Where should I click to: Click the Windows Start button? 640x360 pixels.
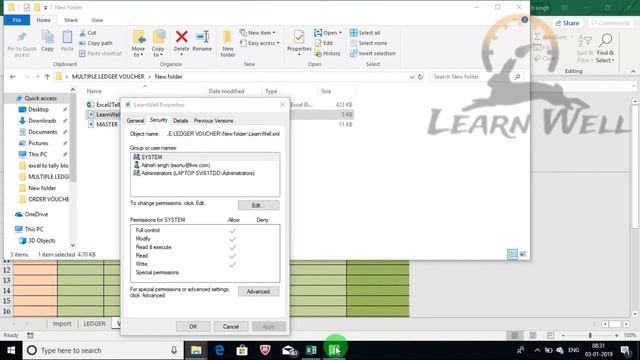(11, 350)
